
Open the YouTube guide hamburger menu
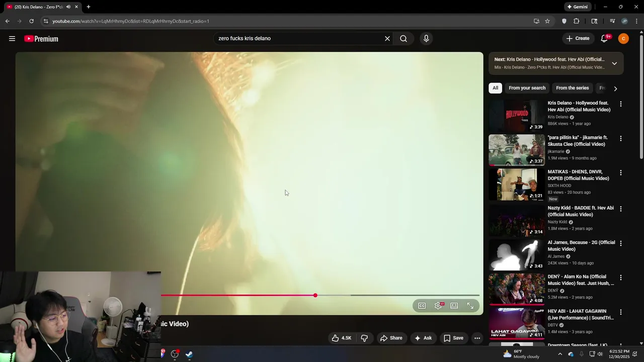(x=12, y=39)
